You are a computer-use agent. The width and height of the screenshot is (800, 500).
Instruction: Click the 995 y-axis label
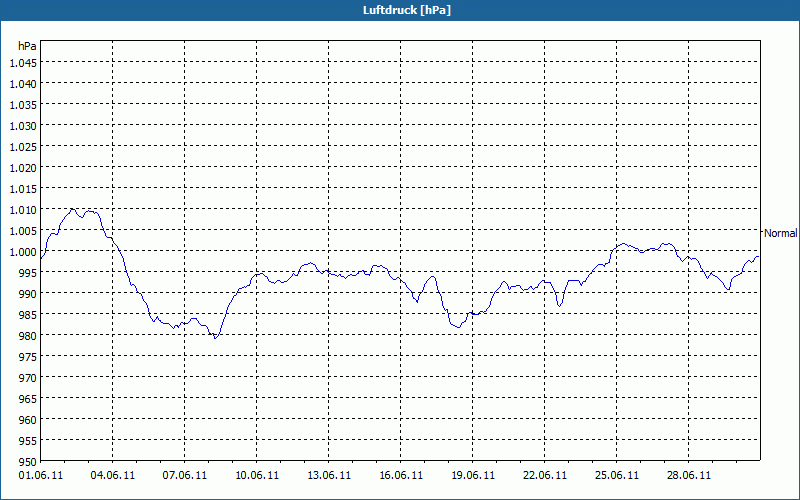pyautogui.click(x=29, y=272)
